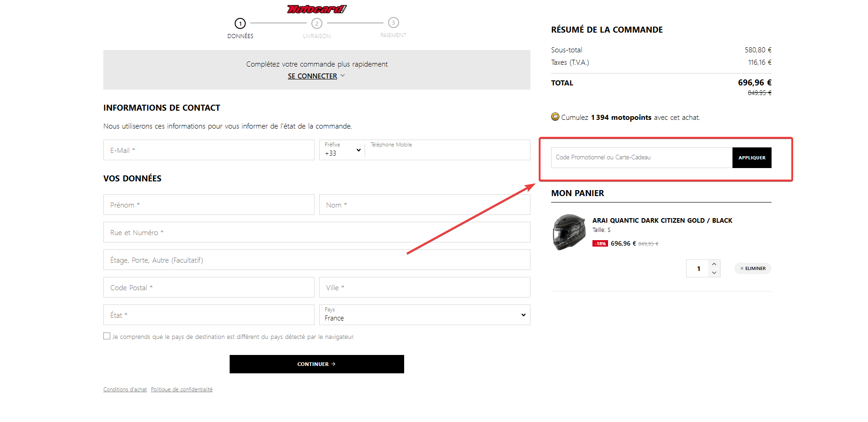Click the crossed-out 849,95 € under total
Screen dimensions: 868x422
pyautogui.click(x=760, y=93)
